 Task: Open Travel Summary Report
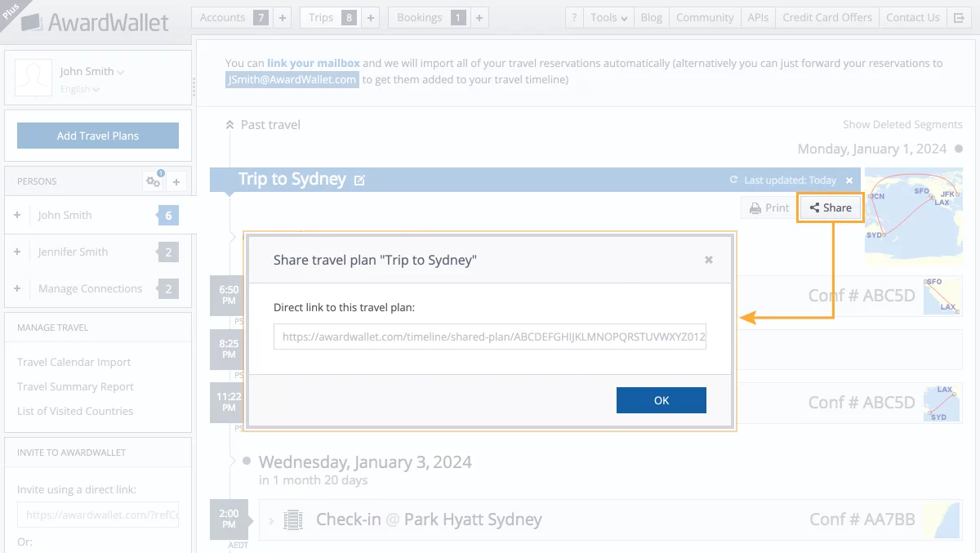tap(75, 386)
